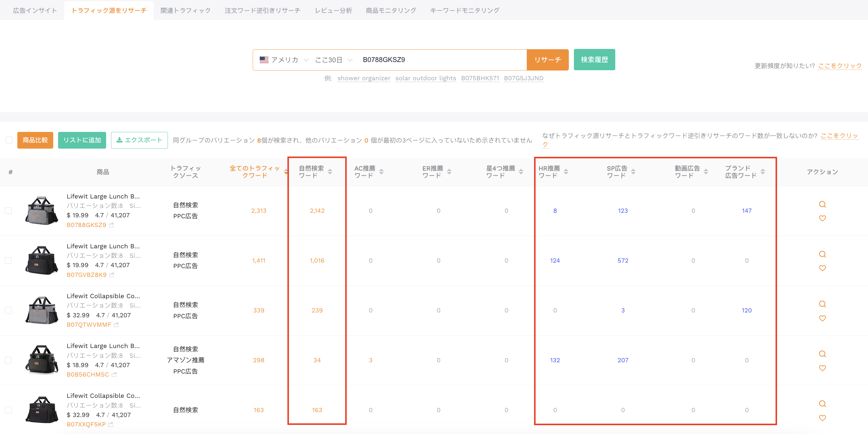The height and width of the screenshot is (434, 868).
Task: Sort by SP広告ワード column
Action: [633, 172]
